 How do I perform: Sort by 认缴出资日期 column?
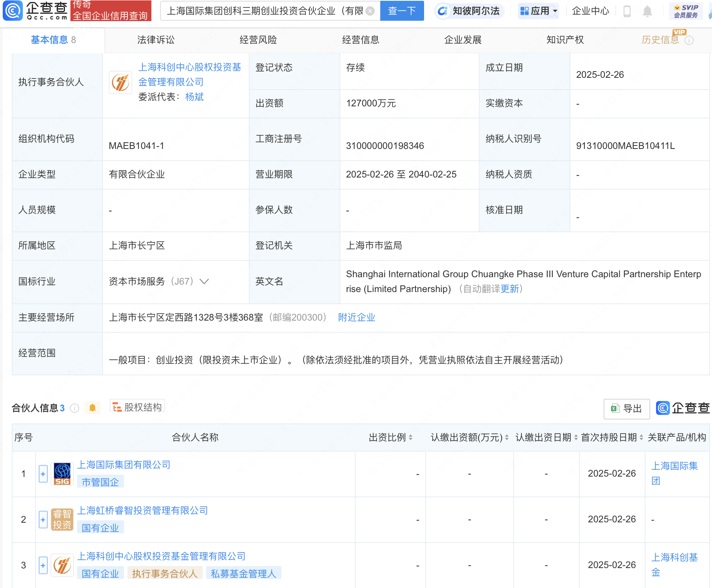pos(576,437)
